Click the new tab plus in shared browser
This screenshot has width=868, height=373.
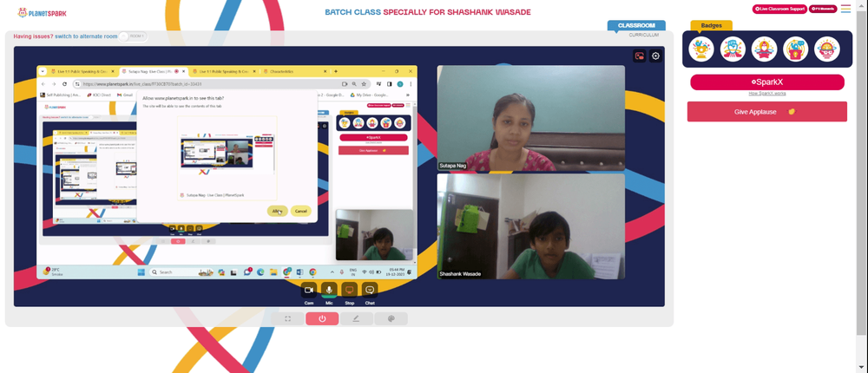(335, 71)
